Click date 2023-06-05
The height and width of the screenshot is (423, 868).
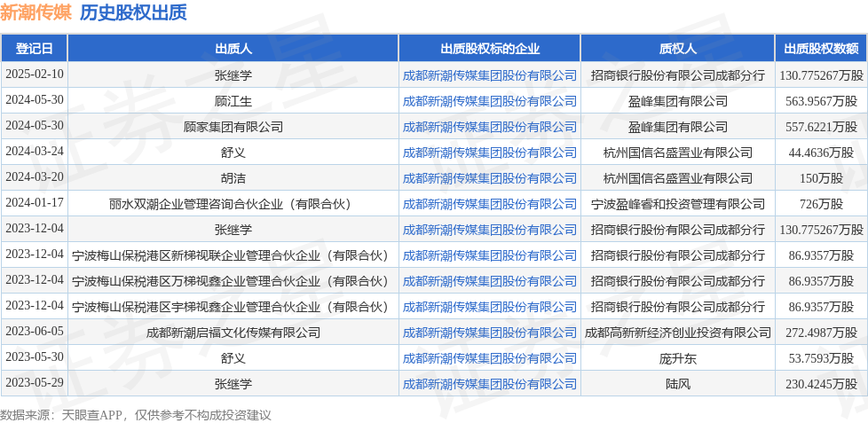pos(35,332)
